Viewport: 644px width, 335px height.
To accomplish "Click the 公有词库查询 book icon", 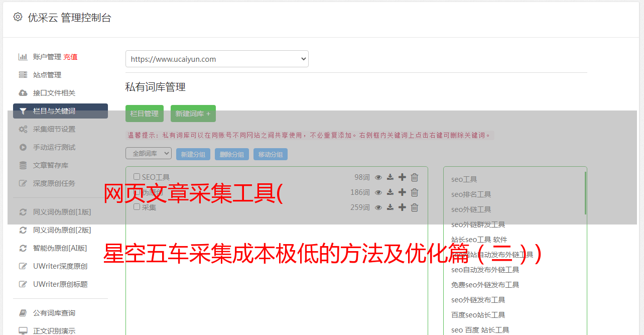I will 23,313.
